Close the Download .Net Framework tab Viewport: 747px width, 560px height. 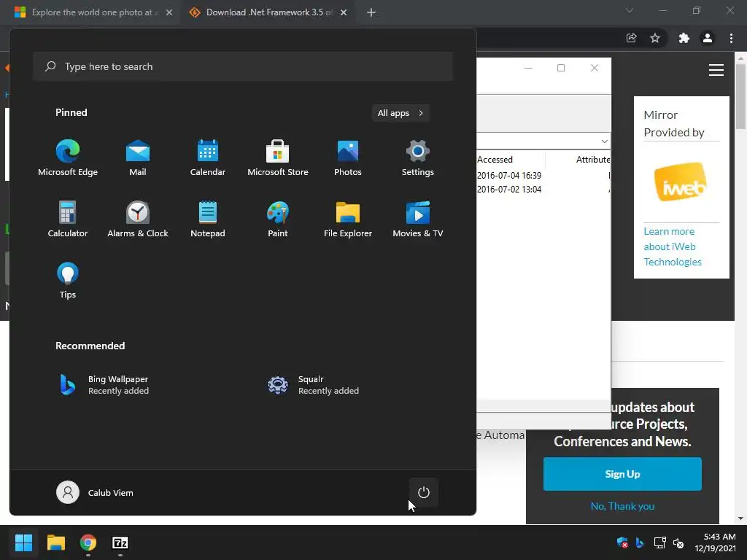pos(344,12)
